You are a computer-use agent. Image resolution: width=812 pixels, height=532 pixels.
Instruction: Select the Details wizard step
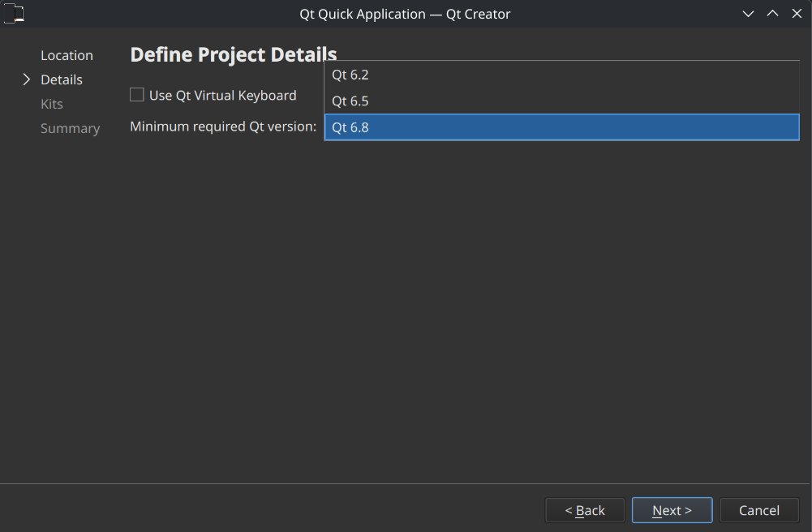coord(62,79)
